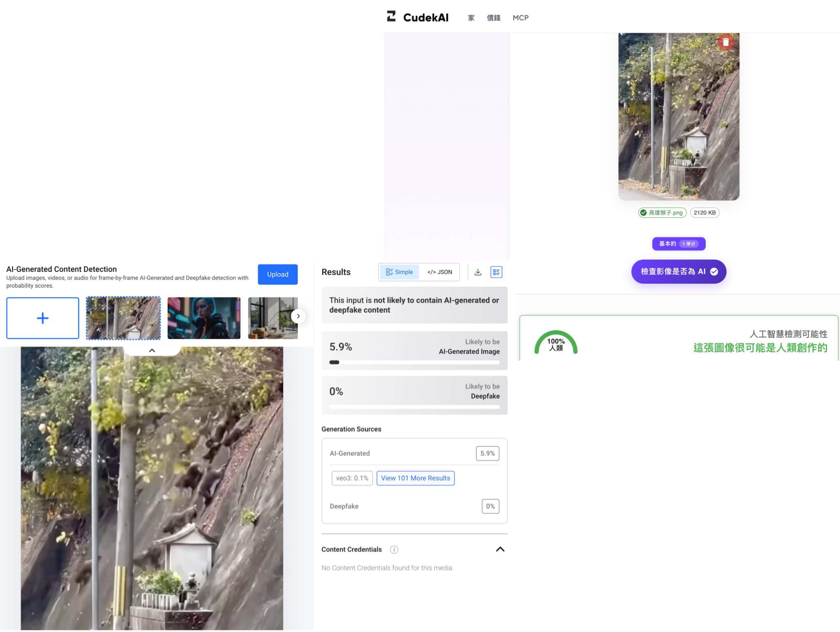840x632 pixels.
Task: Click the 這張圖像很可能是人類創作的 result text
Action: [760, 348]
